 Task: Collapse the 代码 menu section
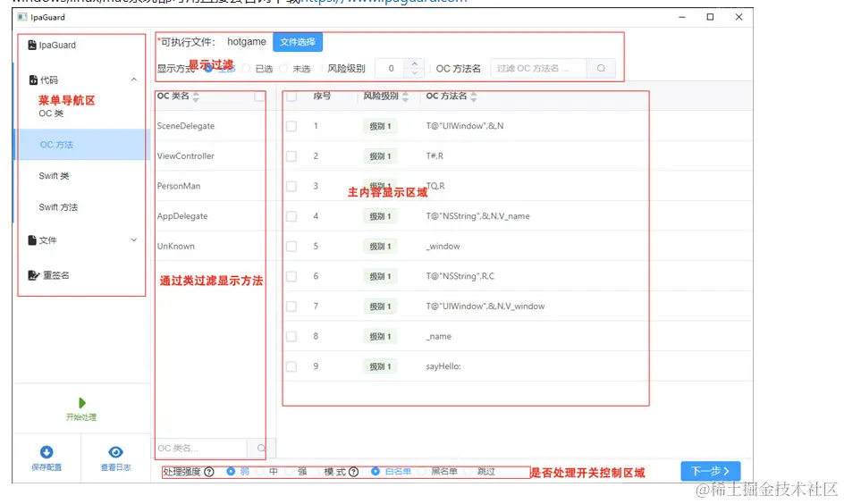134,80
